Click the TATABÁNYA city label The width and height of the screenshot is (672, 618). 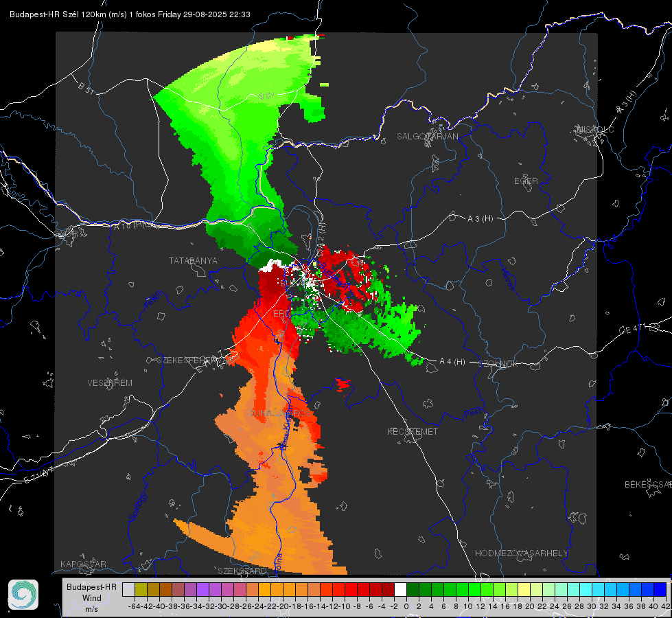(193, 260)
